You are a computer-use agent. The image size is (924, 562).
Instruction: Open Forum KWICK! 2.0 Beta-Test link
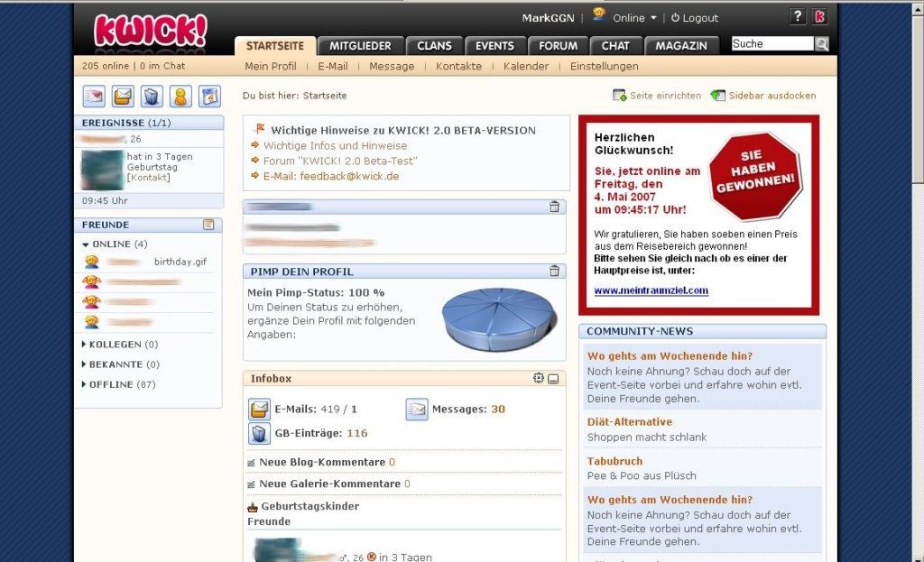[x=340, y=161]
